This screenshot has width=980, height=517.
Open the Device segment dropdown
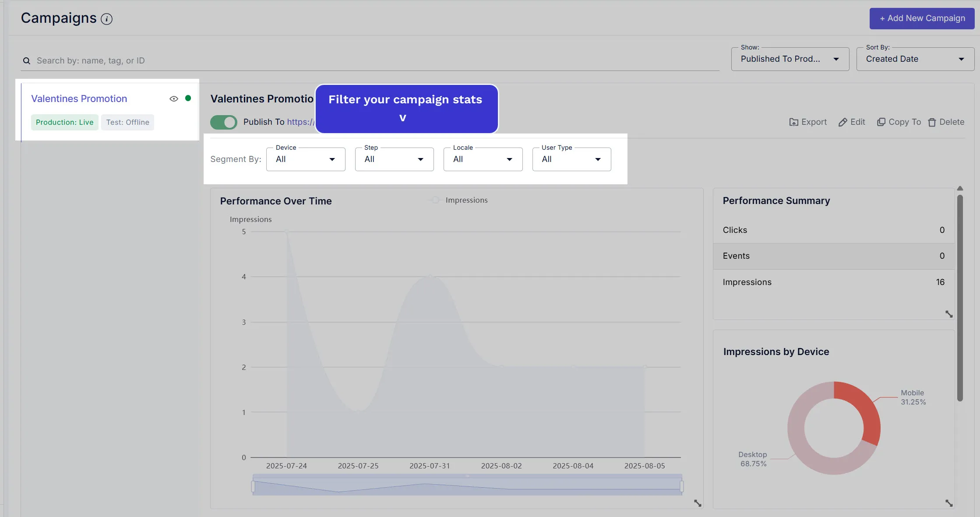point(306,159)
